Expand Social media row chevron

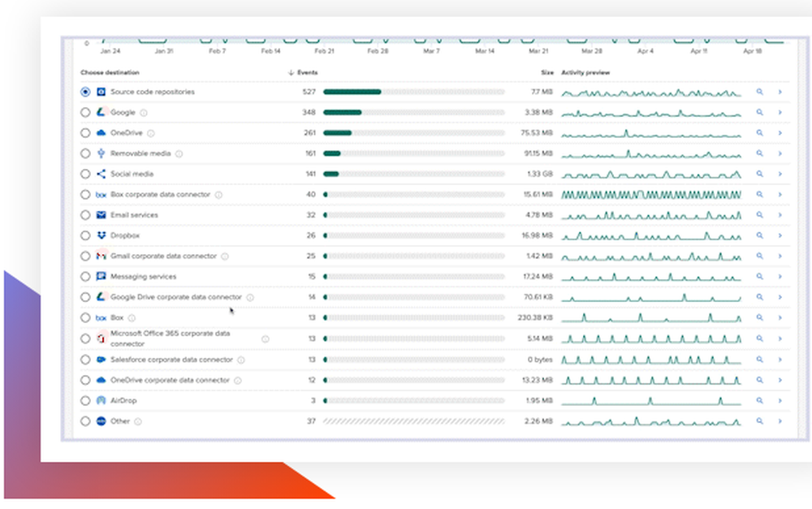(x=780, y=174)
